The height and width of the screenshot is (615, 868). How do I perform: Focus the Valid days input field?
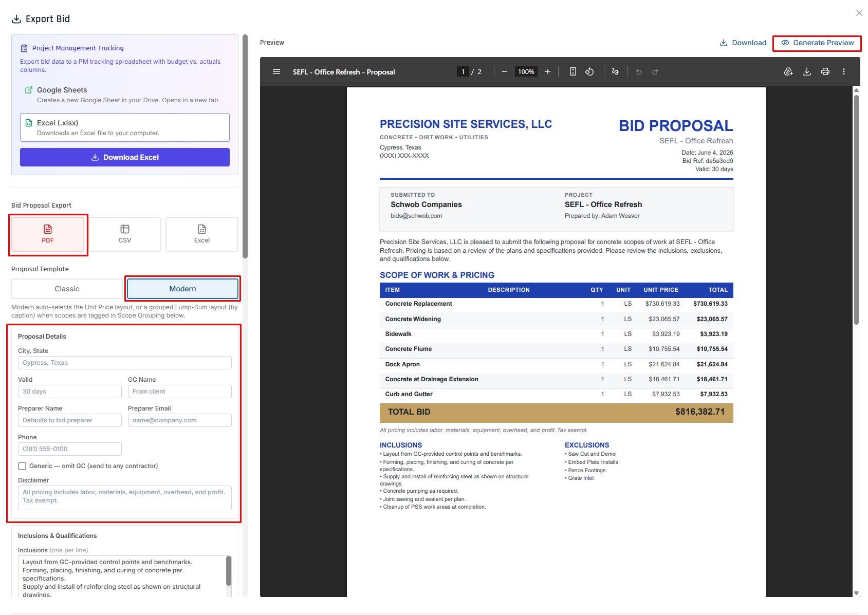click(x=70, y=392)
